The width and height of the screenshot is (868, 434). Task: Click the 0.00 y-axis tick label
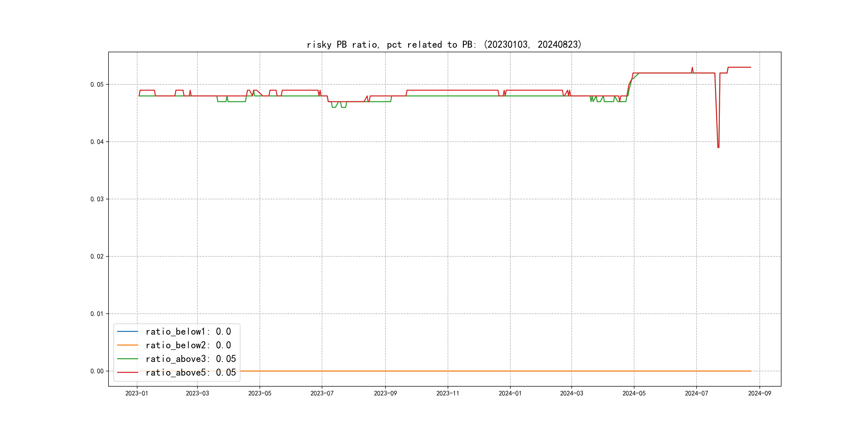pos(97,371)
